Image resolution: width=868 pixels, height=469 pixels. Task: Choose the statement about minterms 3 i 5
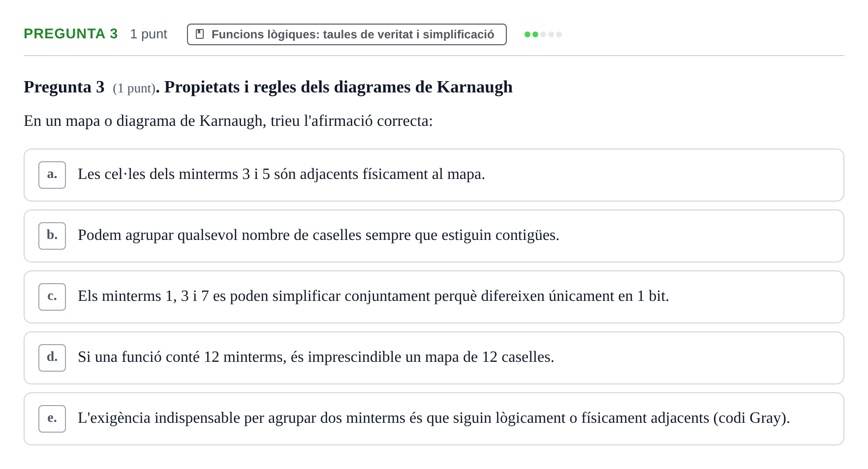point(434,175)
